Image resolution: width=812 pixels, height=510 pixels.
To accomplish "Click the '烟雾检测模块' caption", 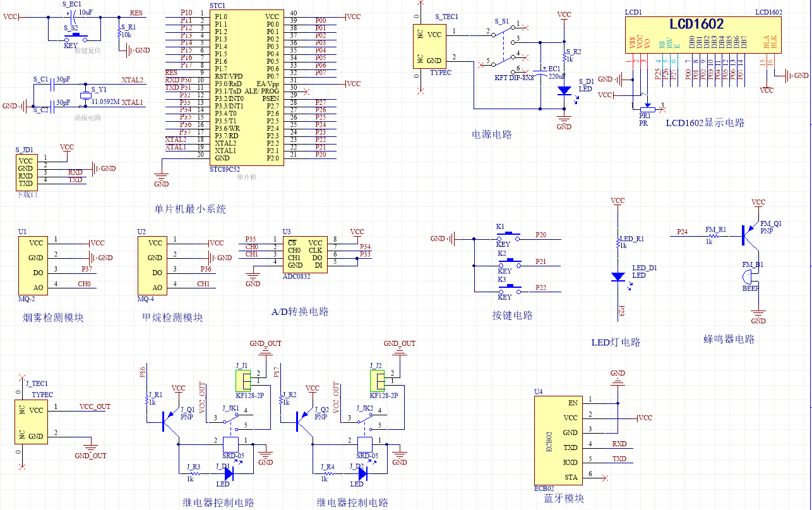I will 53,317.
